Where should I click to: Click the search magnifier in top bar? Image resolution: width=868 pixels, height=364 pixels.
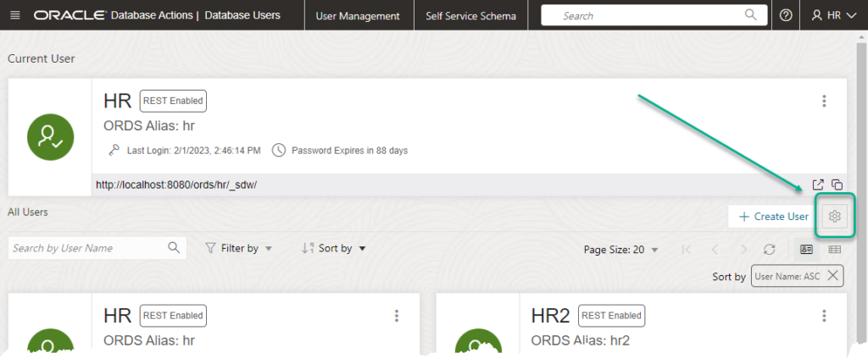click(750, 15)
